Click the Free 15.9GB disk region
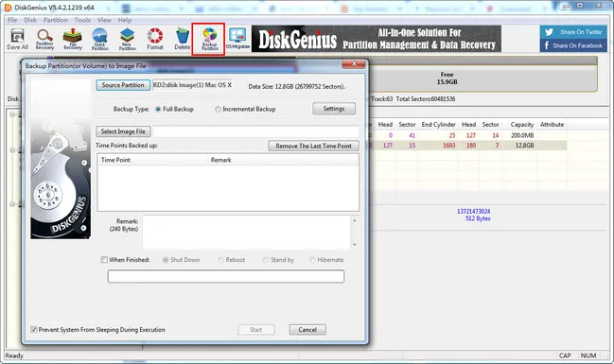The image size is (614, 364). (x=447, y=78)
